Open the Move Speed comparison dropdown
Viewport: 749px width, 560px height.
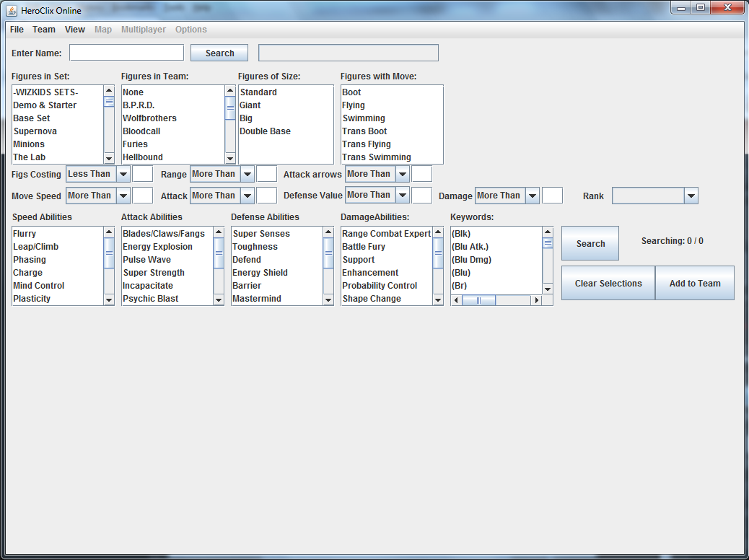[98, 196]
